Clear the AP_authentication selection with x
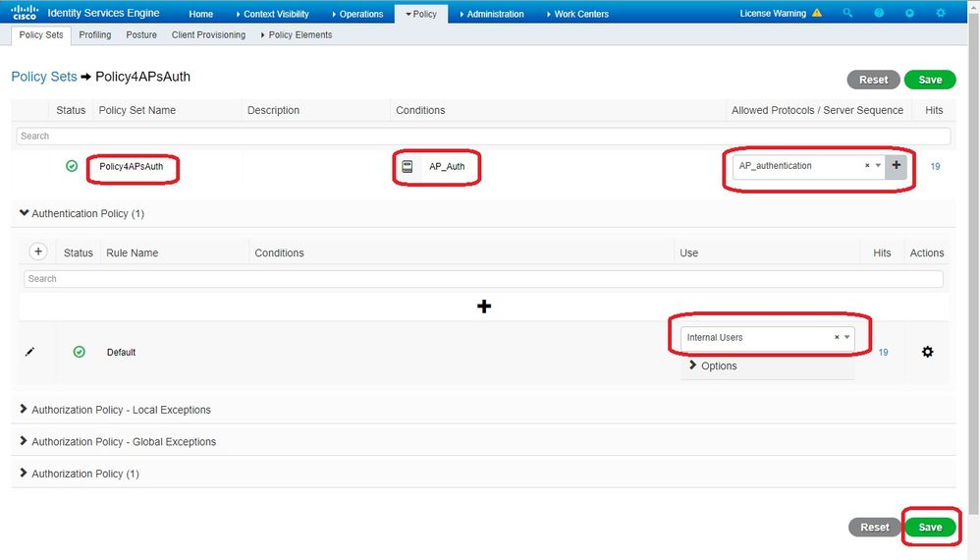The height and width of the screenshot is (560, 980). pyautogui.click(x=867, y=166)
